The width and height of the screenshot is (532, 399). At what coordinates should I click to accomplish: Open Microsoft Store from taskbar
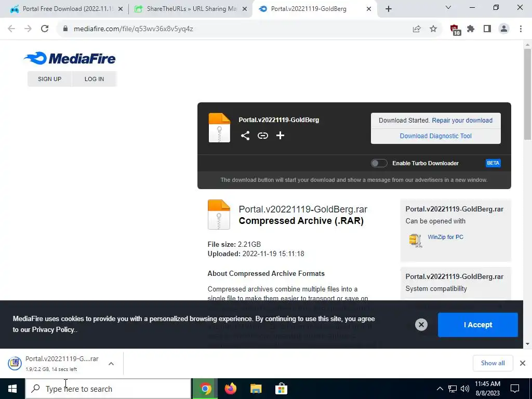coord(281,389)
